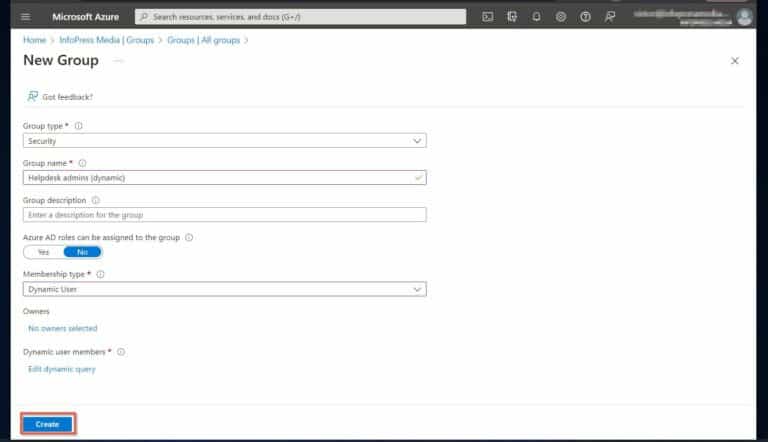Focus the Group description input field
The width and height of the screenshot is (768, 442).
click(x=224, y=215)
